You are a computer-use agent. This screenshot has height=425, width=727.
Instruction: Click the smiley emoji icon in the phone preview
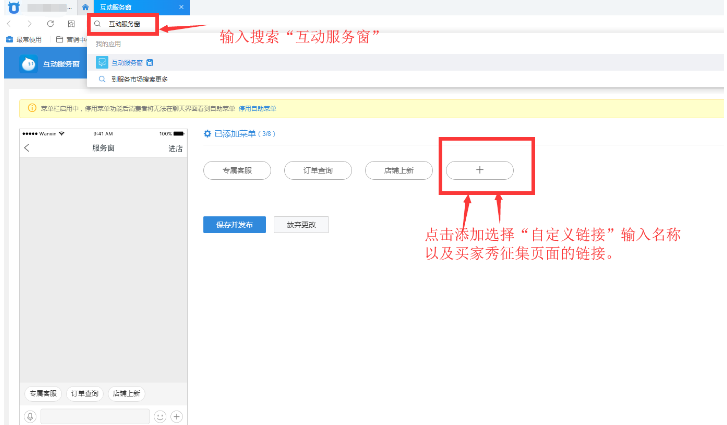(x=160, y=416)
